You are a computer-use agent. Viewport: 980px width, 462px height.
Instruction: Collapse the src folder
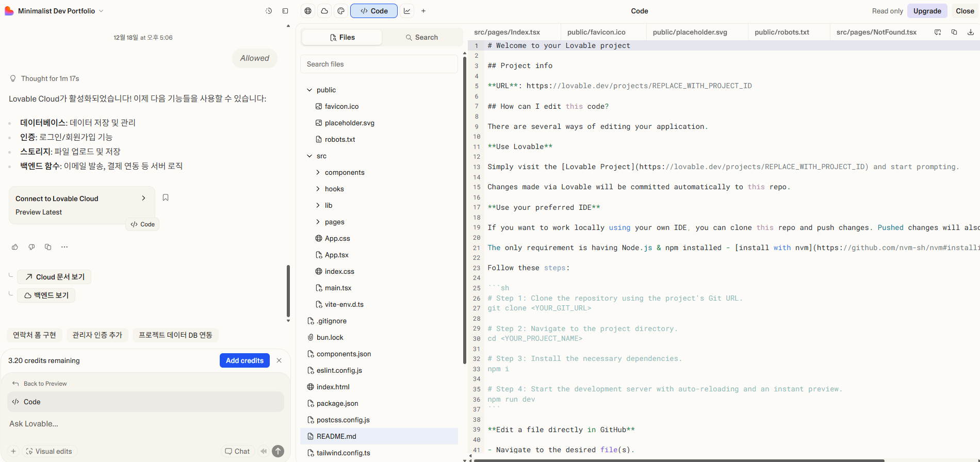pyautogui.click(x=309, y=156)
